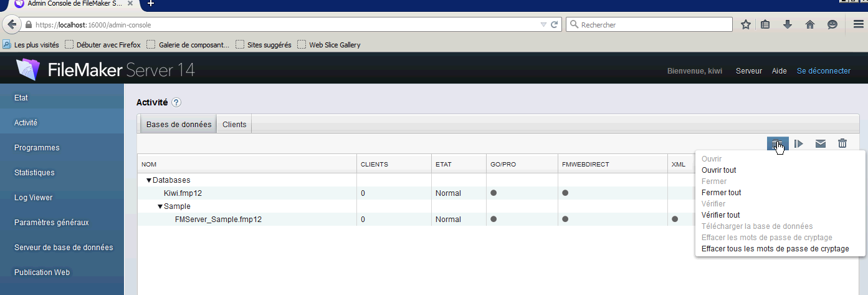Open the Les plus visités bookmark

(31, 45)
